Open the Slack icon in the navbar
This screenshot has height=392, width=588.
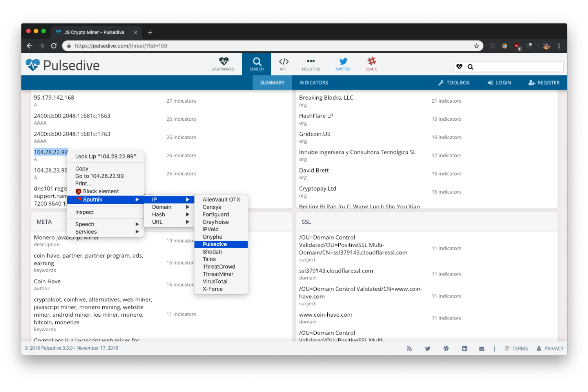[372, 61]
